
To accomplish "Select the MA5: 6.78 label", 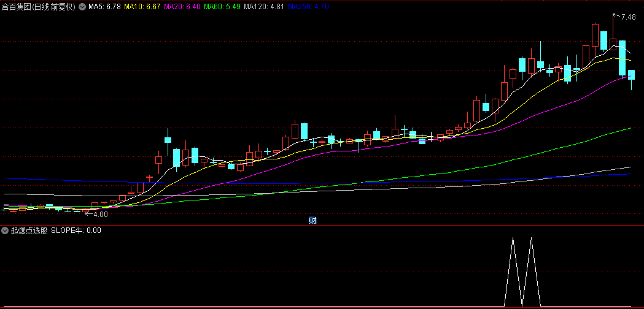I will pyautogui.click(x=104, y=7).
